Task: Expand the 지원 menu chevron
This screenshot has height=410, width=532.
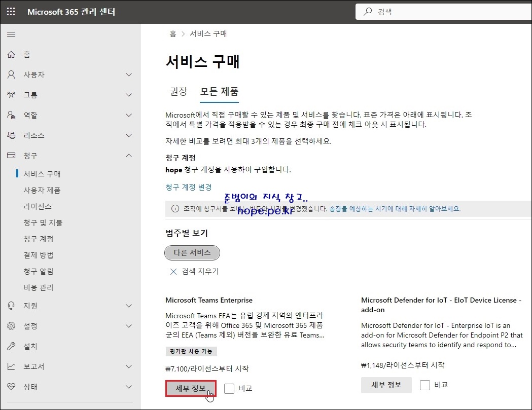Action: [129, 306]
